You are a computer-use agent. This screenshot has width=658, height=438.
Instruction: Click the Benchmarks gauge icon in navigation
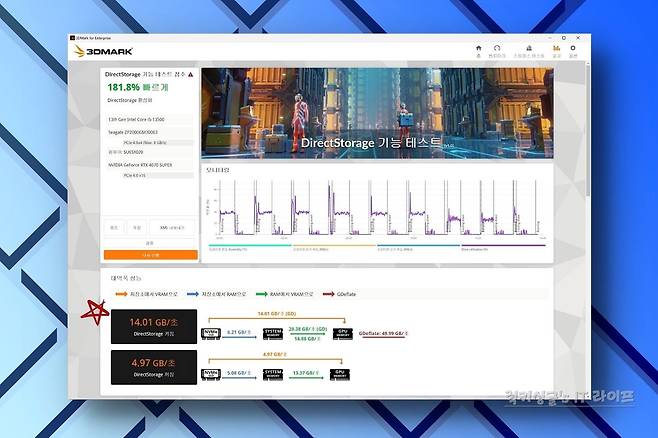497,49
